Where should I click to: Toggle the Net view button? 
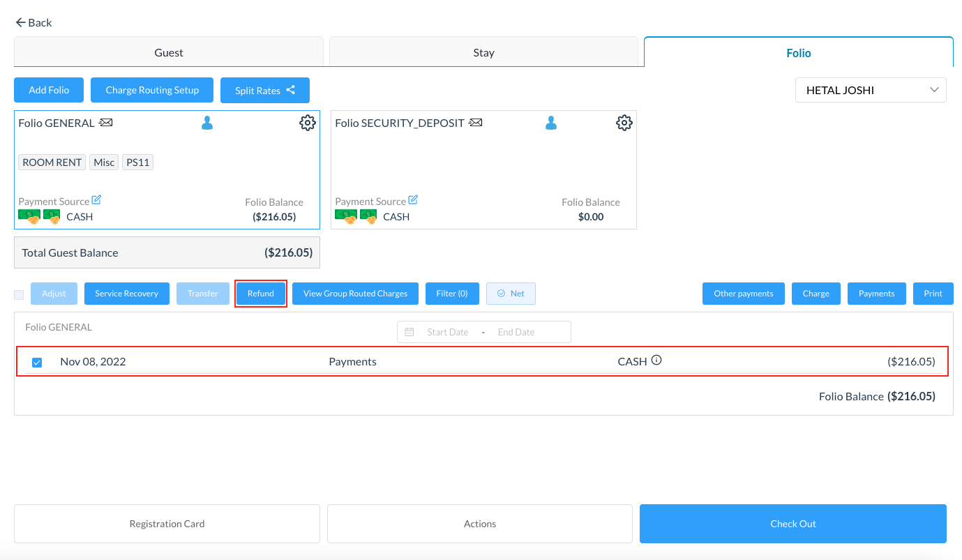click(511, 294)
